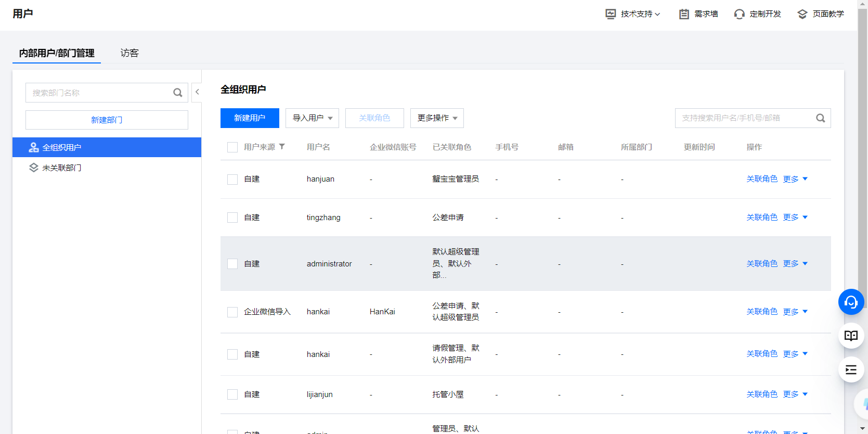Viewport: 868px width, 434px height.
Task: Click scrollbar down arrow
Action: point(863,429)
